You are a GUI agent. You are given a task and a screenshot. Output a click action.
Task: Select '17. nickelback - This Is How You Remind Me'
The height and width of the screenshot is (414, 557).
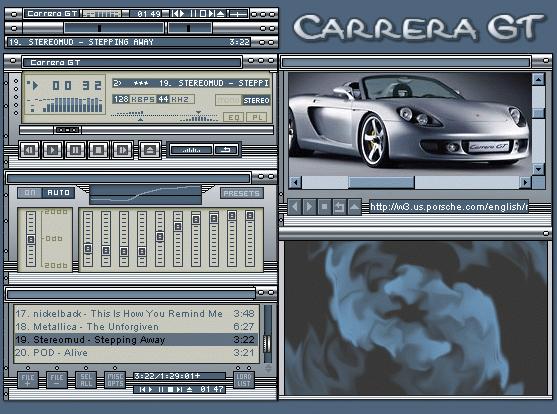tap(135, 313)
